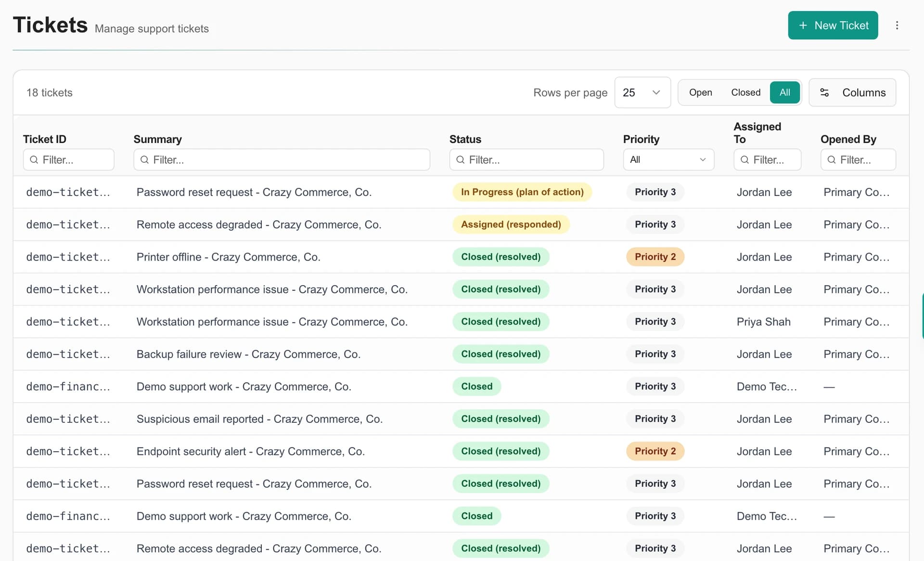Click the sliders icon on Columns button
The image size is (924, 561).
824,92
